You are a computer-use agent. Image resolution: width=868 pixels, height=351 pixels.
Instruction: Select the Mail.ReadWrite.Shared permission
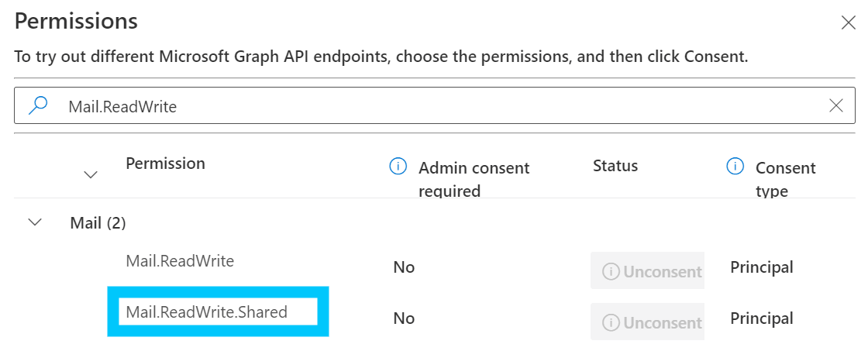(206, 312)
